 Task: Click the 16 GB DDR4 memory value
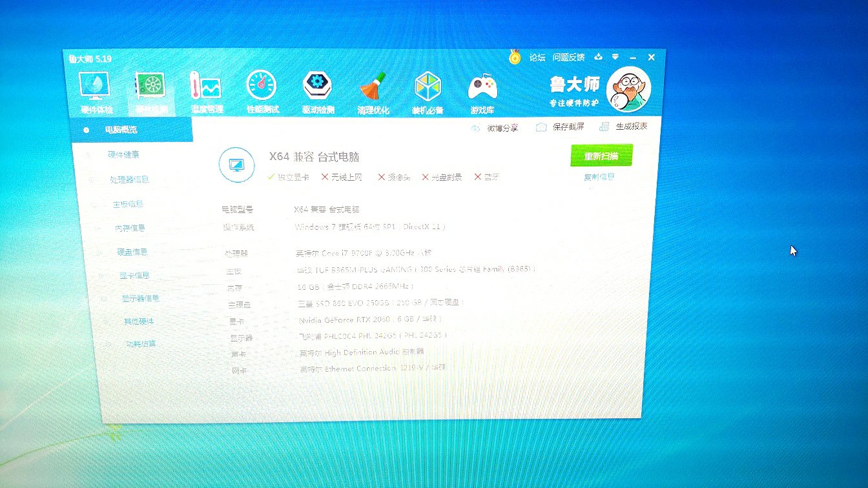(x=355, y=286)
